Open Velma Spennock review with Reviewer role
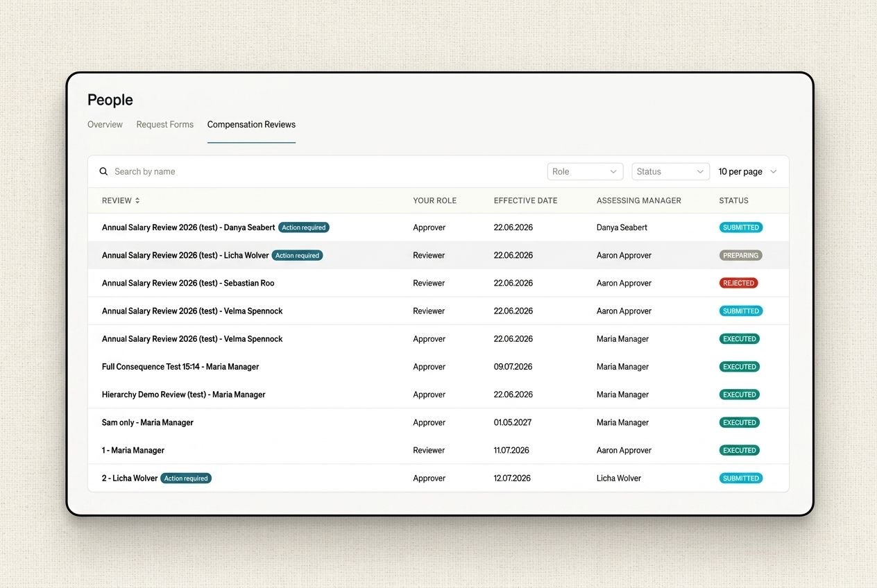 pos(192,311)
